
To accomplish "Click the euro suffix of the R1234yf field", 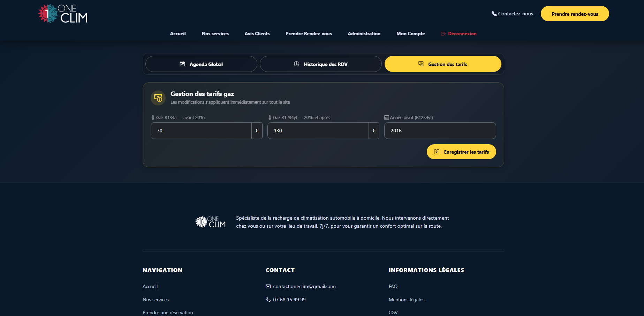I will pos(374,131).
